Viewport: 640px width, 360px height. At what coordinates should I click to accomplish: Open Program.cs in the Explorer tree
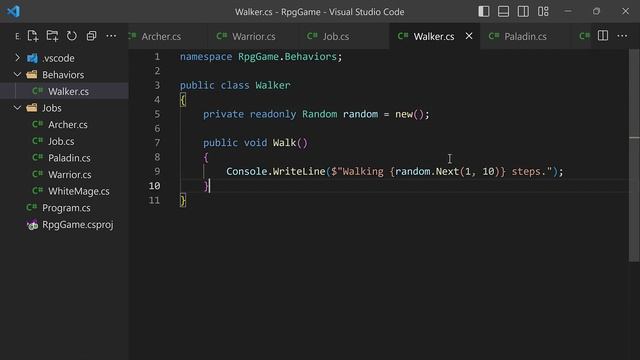[64, 208]
